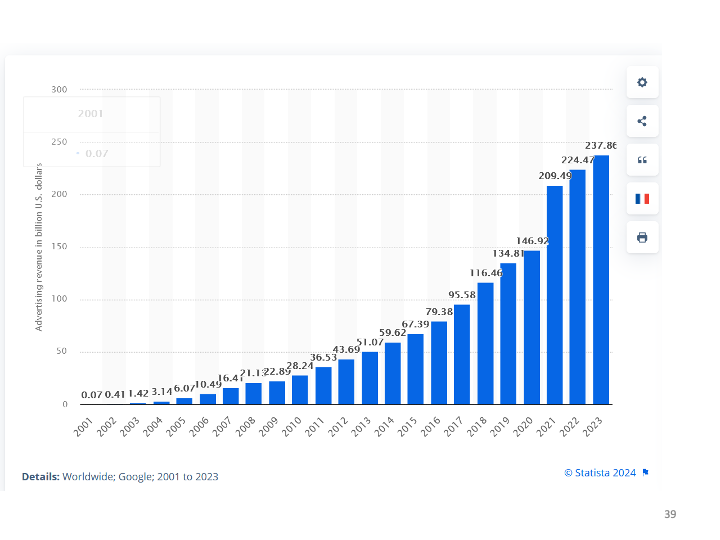Click flag icon beside Statista 2024
Viewport: 720px width, 540px height.
(x=645, y=472)
